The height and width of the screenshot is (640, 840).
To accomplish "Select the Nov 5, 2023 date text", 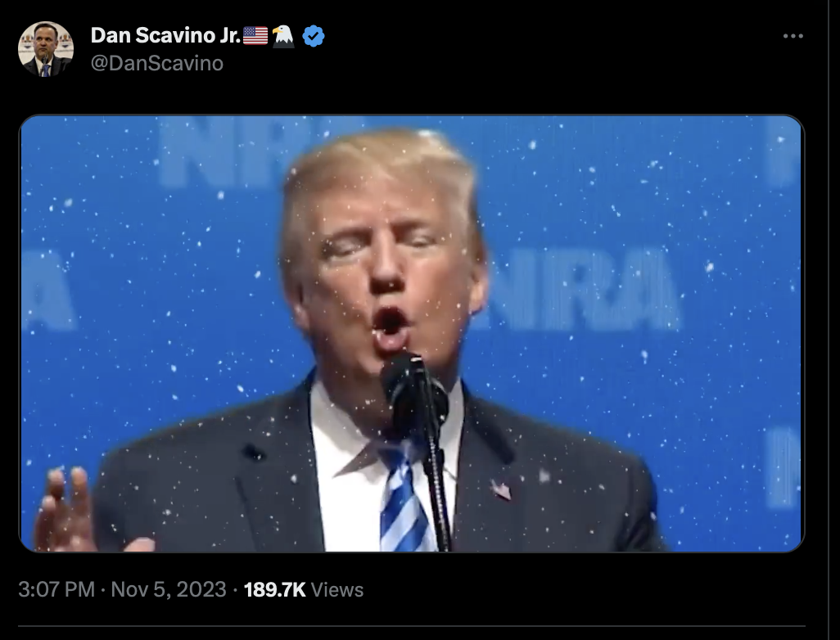I will (168, 589).
